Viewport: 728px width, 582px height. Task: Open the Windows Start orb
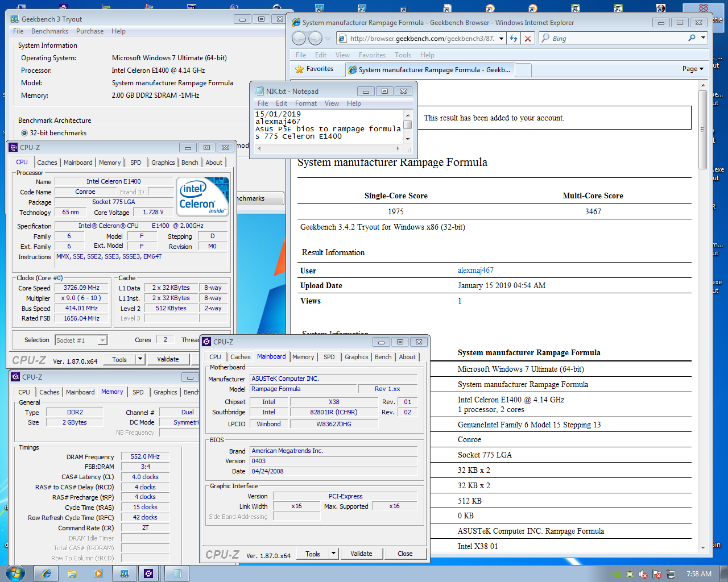(15, 573)
